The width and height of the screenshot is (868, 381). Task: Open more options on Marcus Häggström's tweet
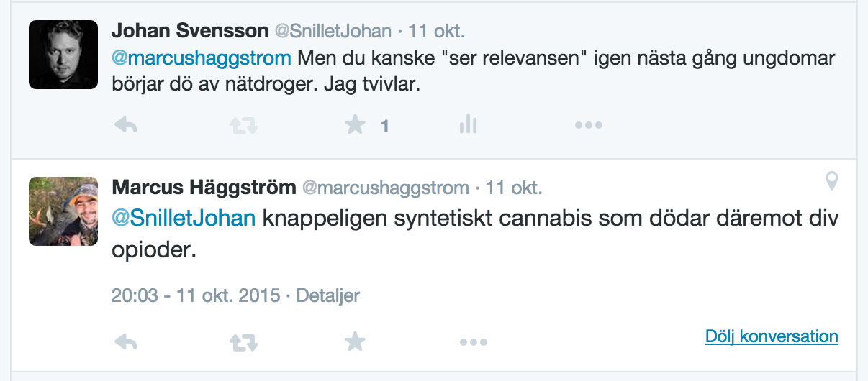[x=474, y=342]
